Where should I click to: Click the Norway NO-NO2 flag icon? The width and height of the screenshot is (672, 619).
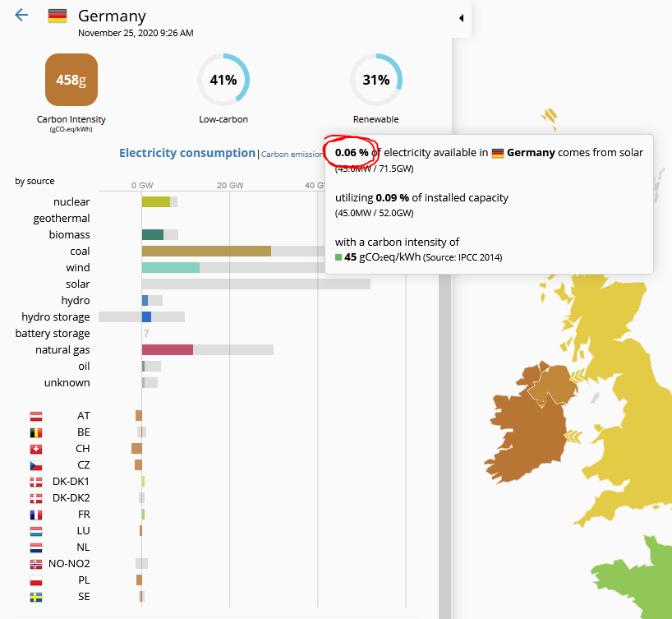click(x=35, y=564)
